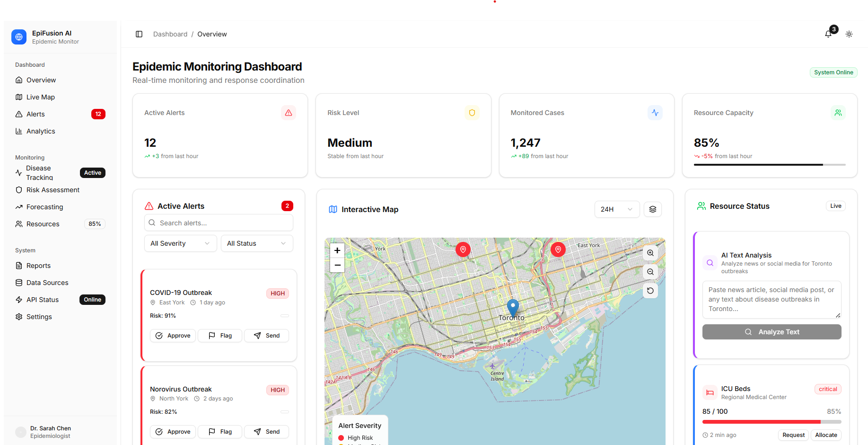Click the Active Alerts panel count badge 2
The width and height of the screenshot is (868, 445).
(287, 206)
